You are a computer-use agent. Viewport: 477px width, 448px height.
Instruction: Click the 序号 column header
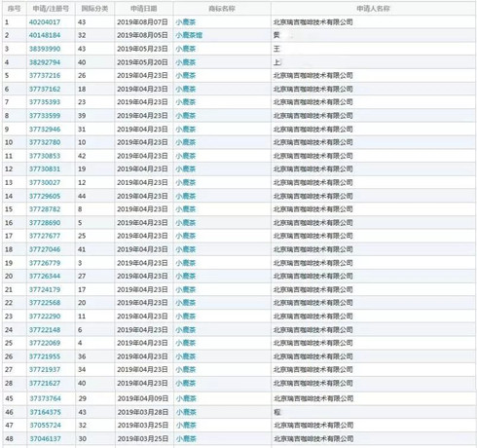14,9
